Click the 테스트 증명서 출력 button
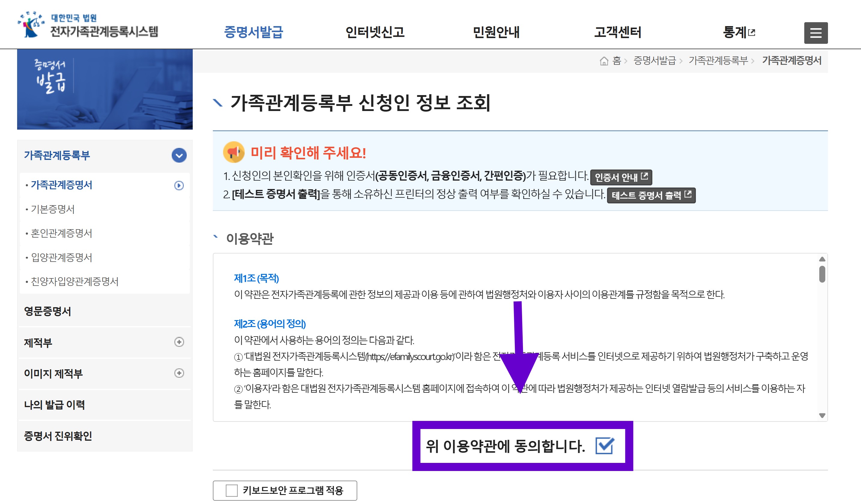 (x=651, y=195)
